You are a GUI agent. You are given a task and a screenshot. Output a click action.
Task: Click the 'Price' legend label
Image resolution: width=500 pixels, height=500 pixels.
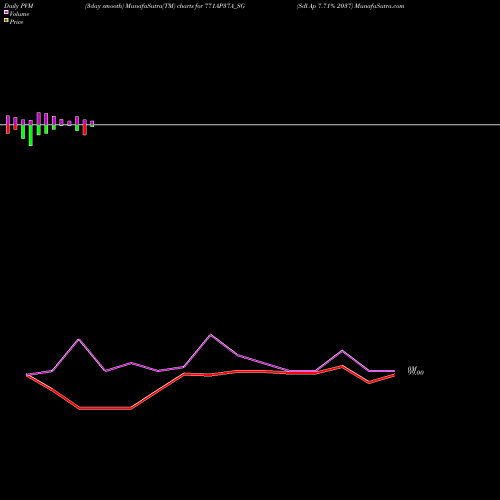pyautogui.click(x=16, y=22)
